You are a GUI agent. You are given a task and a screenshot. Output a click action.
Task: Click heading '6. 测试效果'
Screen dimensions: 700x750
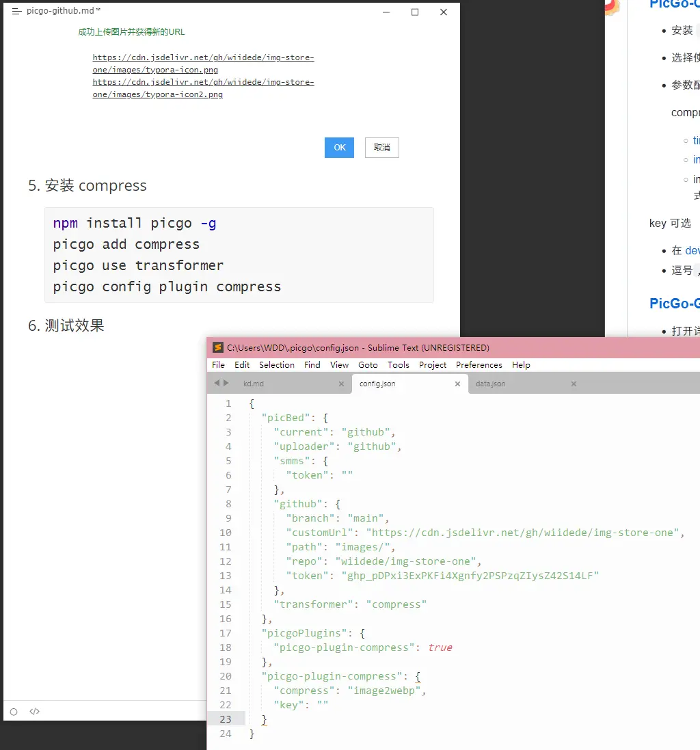point(66,325)
